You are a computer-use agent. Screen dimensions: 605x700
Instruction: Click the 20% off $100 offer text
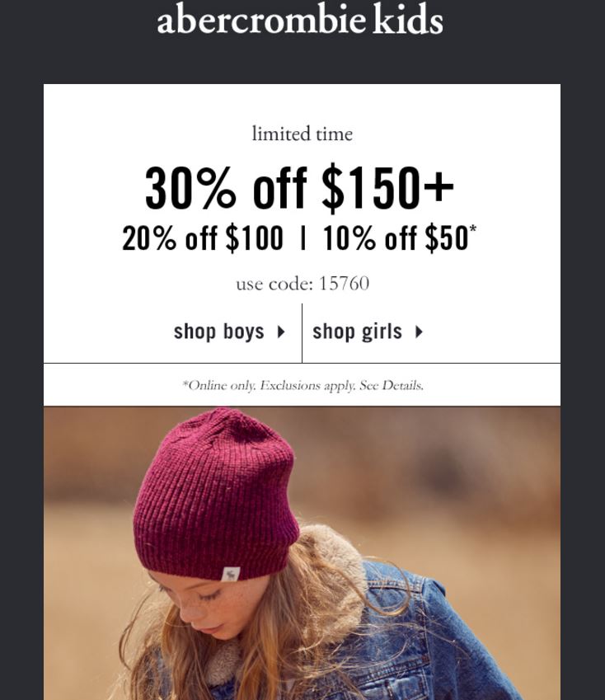click(x=203, y=238)
